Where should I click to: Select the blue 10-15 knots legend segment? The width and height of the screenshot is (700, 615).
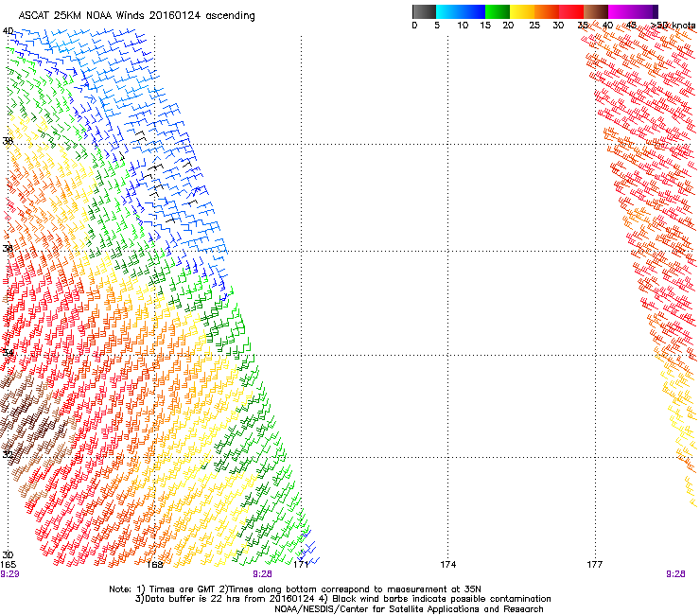point(473,11)
